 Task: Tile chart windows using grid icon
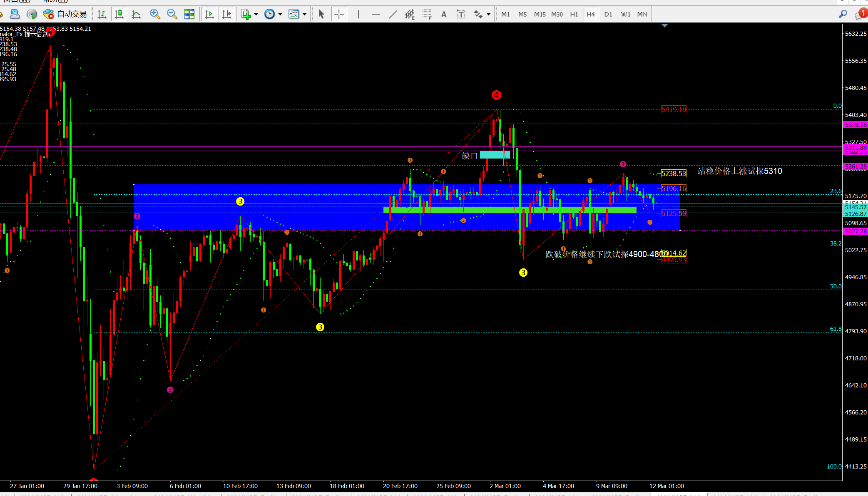pyautogui.click(x=189, y=14)
